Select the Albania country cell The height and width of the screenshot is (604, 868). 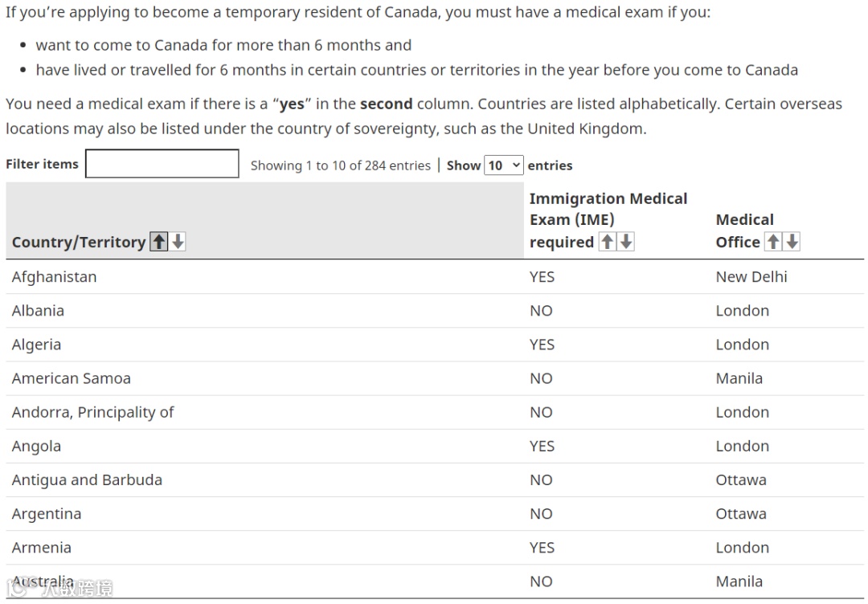coord(38,311)
